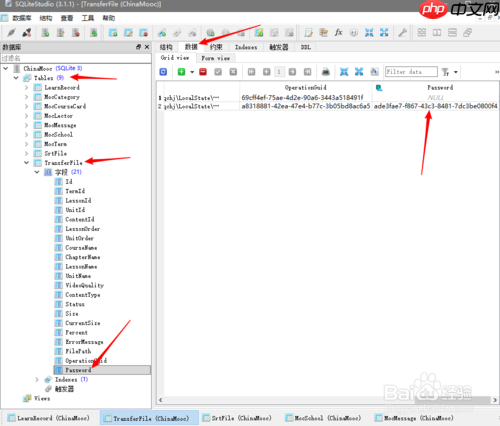Expand the Indexes (1) node
The image size is (500, 426).
click(37, 379)
